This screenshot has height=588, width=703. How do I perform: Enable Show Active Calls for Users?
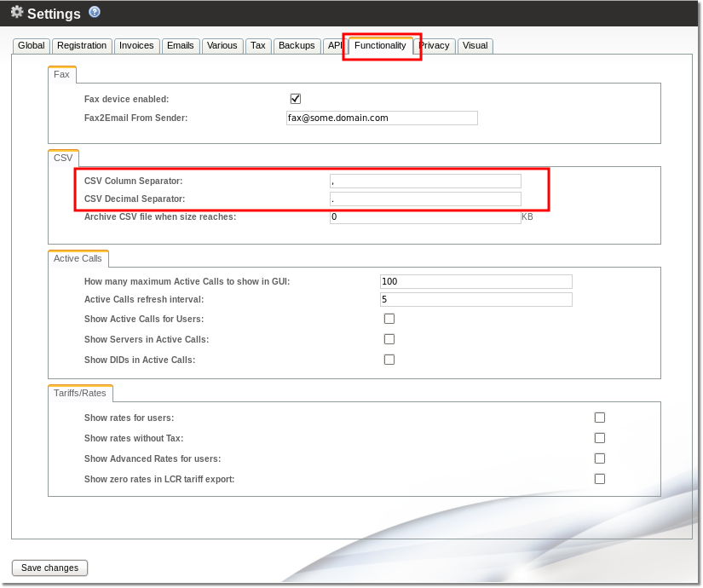389,319
